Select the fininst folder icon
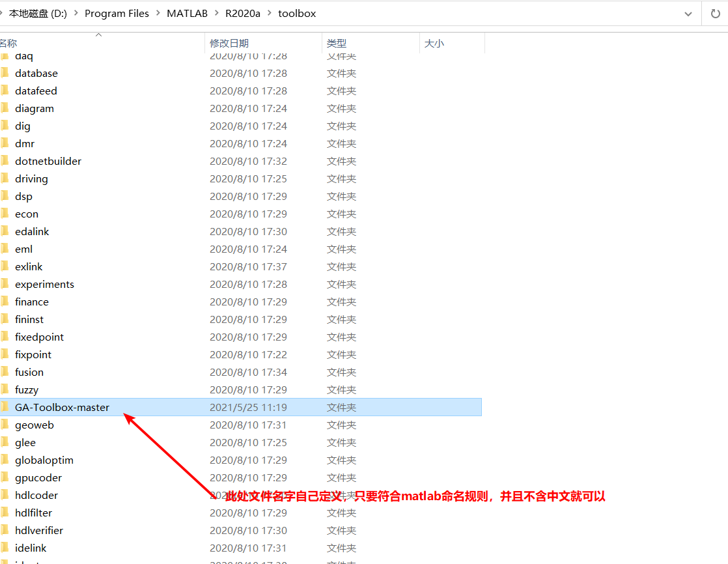728x564 pixels. coord(5,319)
